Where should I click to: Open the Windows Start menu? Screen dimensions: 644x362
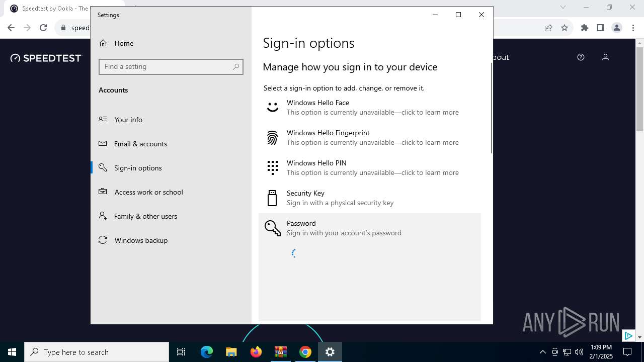12,352
